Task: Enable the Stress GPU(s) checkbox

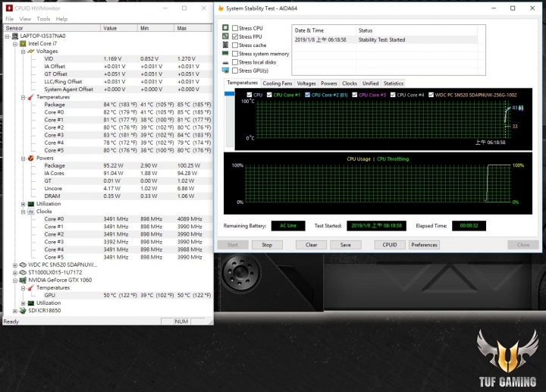Action: coord(235,71)
